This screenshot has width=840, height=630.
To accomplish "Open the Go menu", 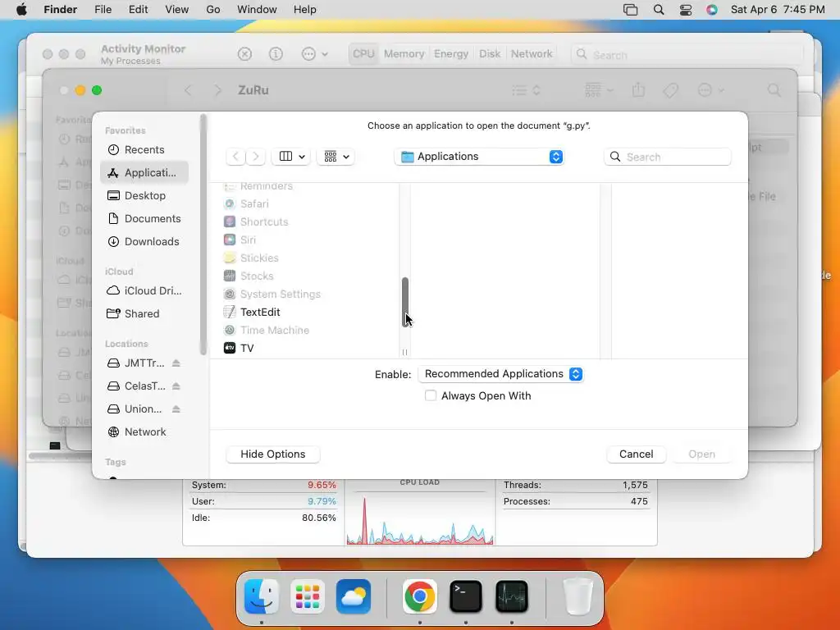I will [213, 10].
